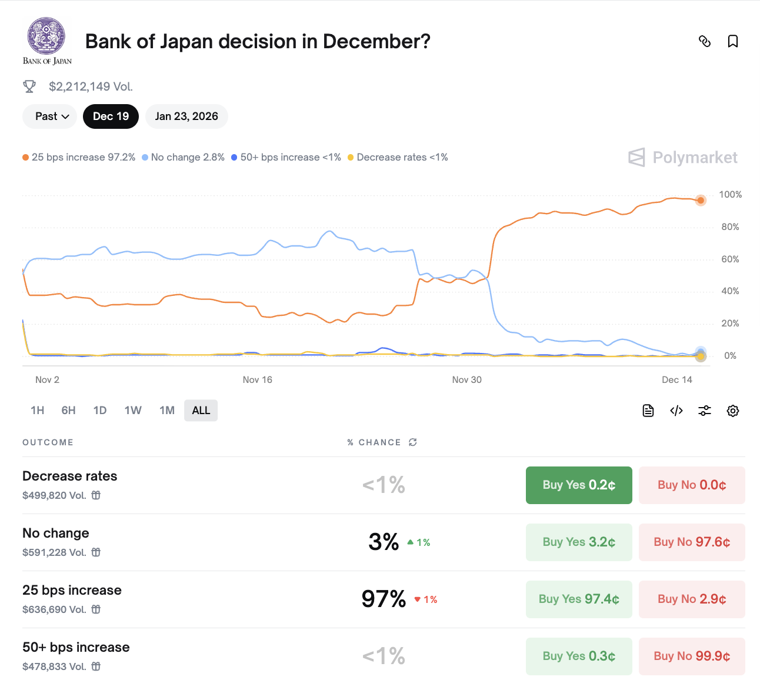
Task: Open the Past dropdown
Action: click(49, 116)
